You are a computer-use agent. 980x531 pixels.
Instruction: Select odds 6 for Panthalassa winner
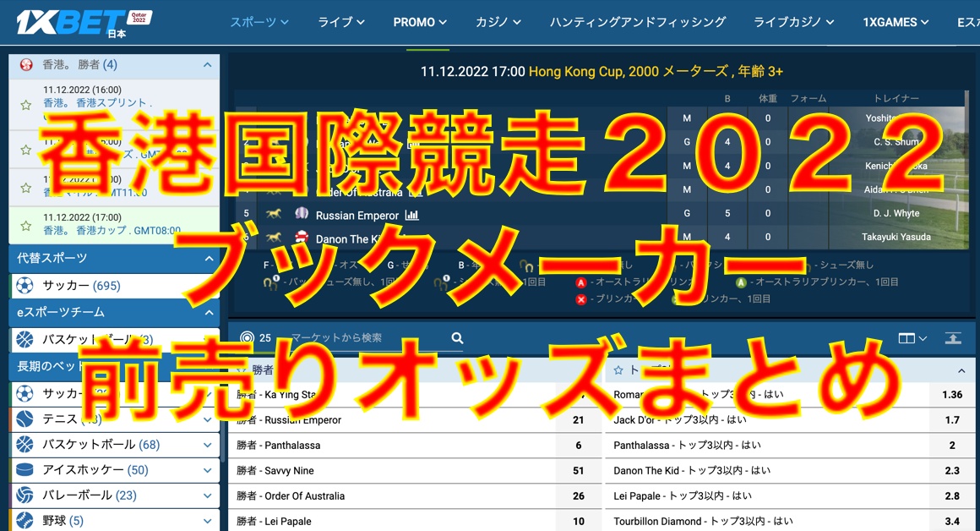click(x=578, y=446)
